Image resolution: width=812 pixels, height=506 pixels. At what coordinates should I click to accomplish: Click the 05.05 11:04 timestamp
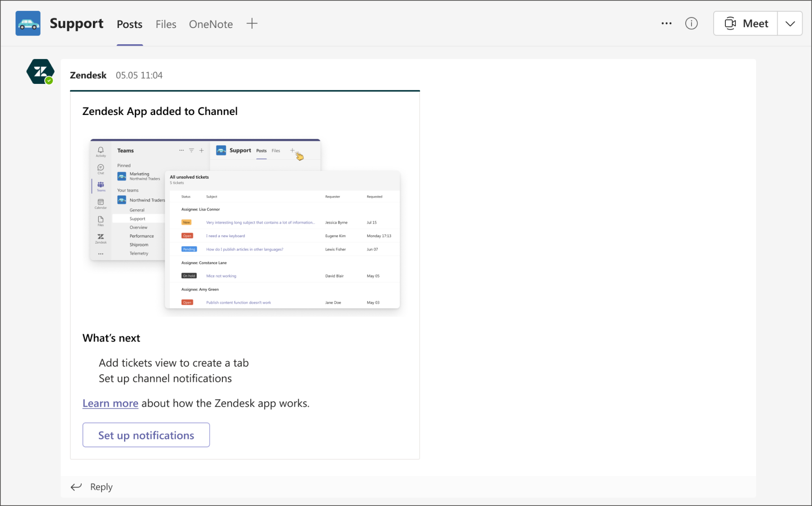click(139, 75)
